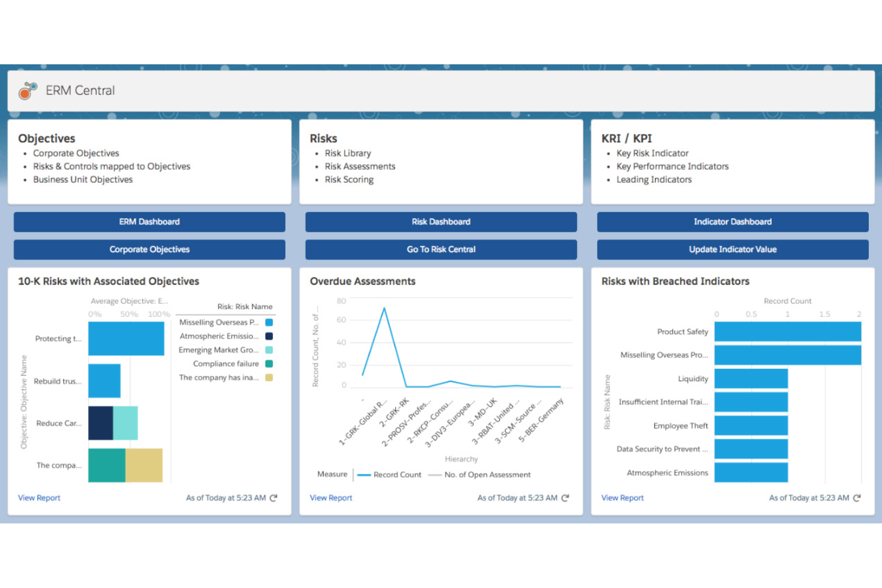Click Go To Risk Central
The image size is (882, 588).
click(440, 249)
